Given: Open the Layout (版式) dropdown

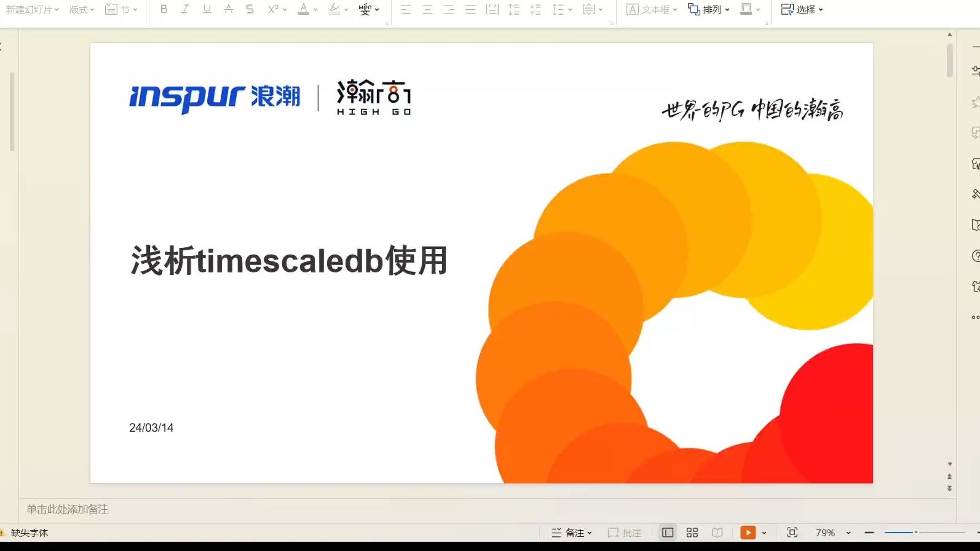Looking at the screenshot, I should coord(82,9).
